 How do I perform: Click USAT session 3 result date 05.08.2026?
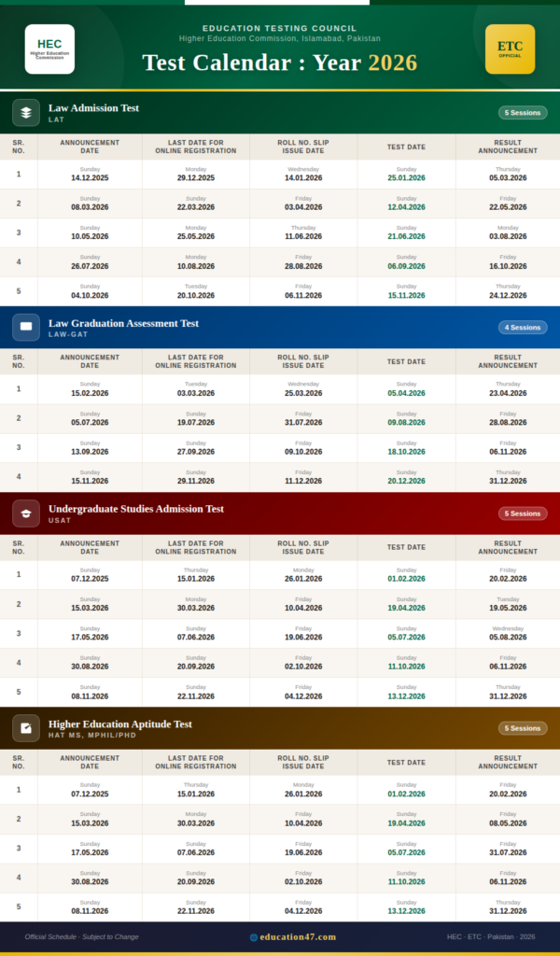(508, 637)
